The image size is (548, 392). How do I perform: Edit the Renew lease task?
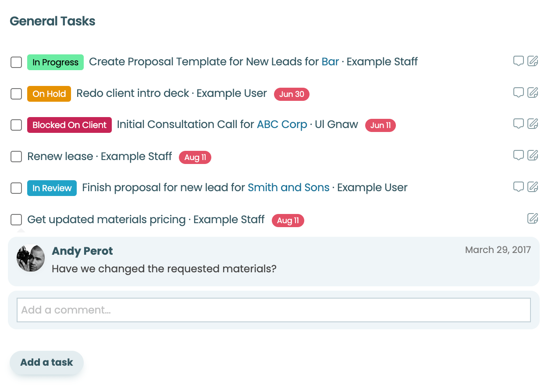[x=533, y=155]
